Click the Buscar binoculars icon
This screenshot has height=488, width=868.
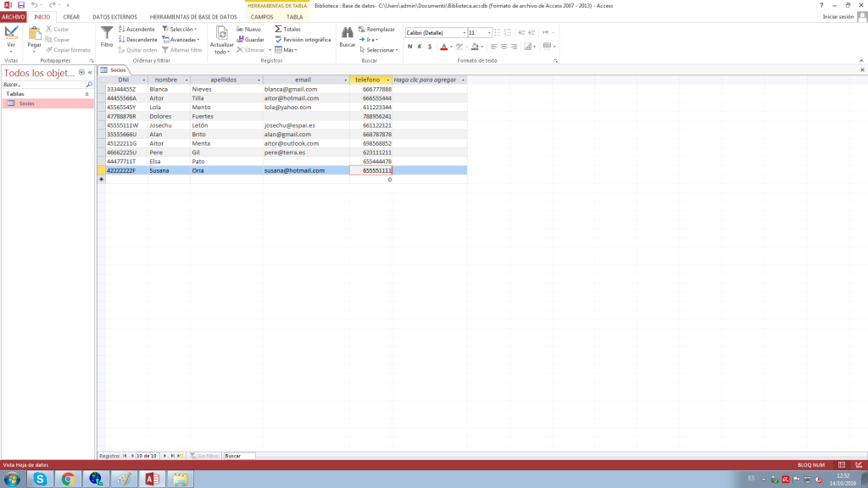[x=347, y=33]
